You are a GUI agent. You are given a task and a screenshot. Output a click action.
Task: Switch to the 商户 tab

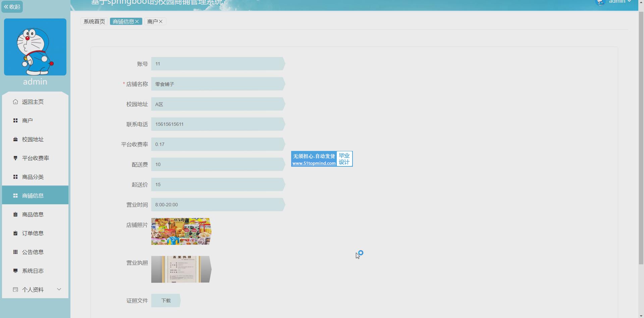pos(152,21)
